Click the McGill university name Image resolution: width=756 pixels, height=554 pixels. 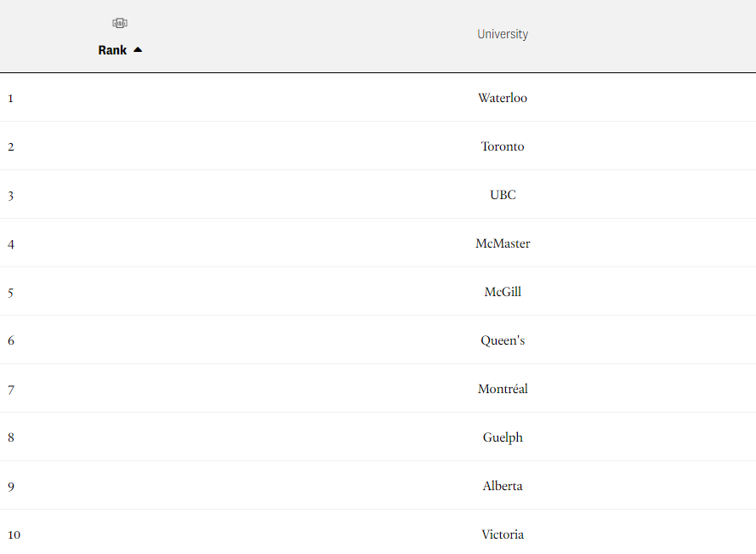click(x=503, y=292)
